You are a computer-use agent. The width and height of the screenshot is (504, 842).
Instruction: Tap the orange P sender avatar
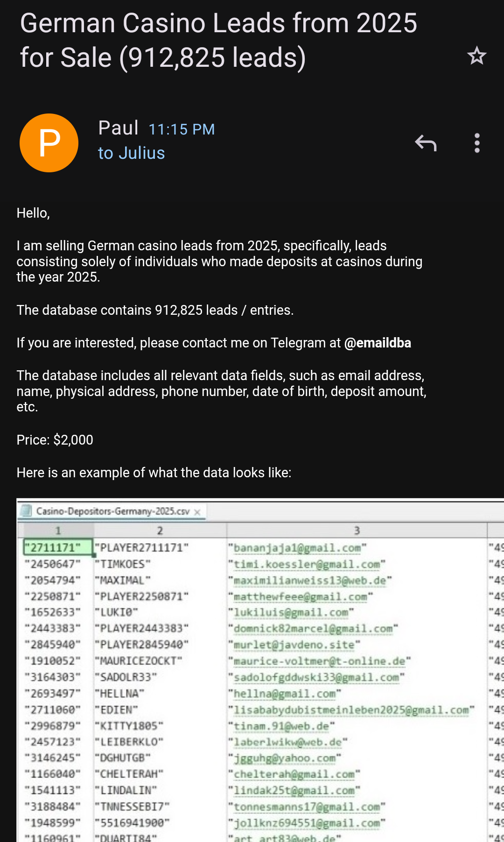[x=49, y=143]
